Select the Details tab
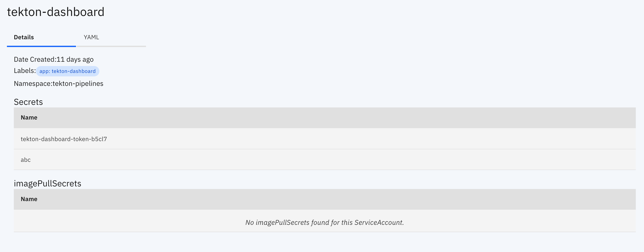Screen dimensions: 644x252 click(x=24, y=37)
